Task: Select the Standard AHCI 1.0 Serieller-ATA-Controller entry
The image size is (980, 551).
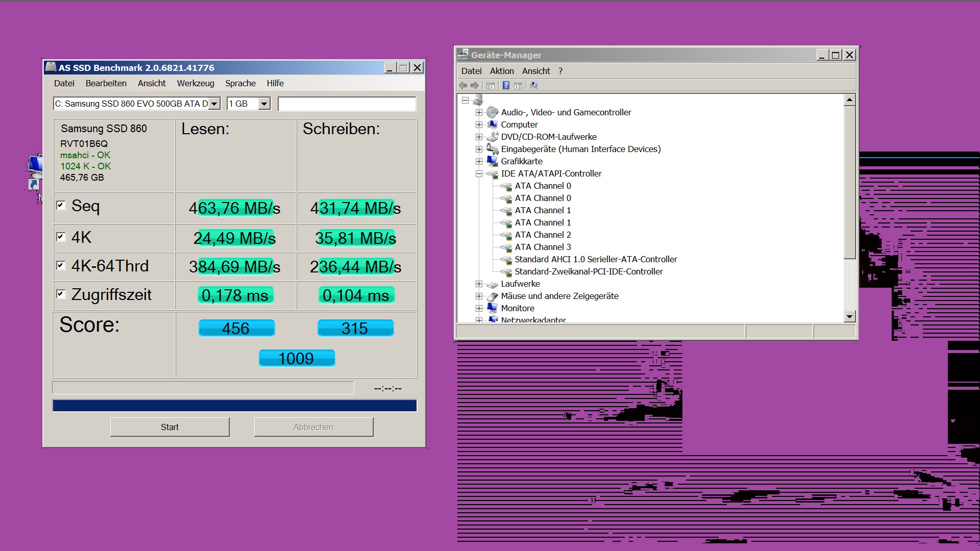Action: click(596, 259)
